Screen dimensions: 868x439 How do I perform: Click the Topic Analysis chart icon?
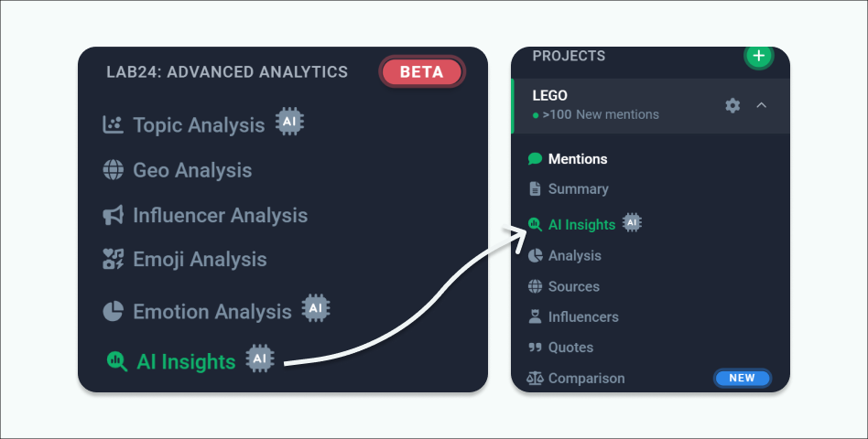(113, 125)
